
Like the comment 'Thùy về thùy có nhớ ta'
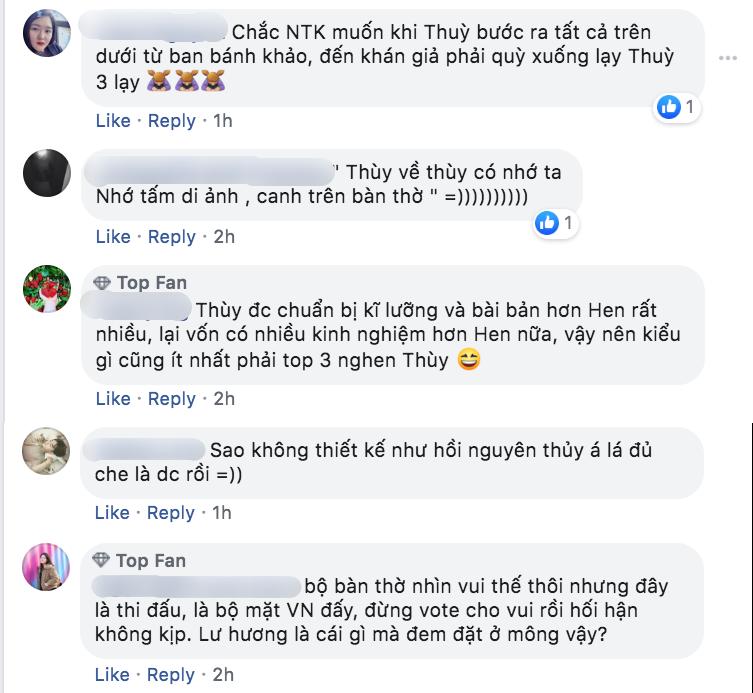point(113,237)
